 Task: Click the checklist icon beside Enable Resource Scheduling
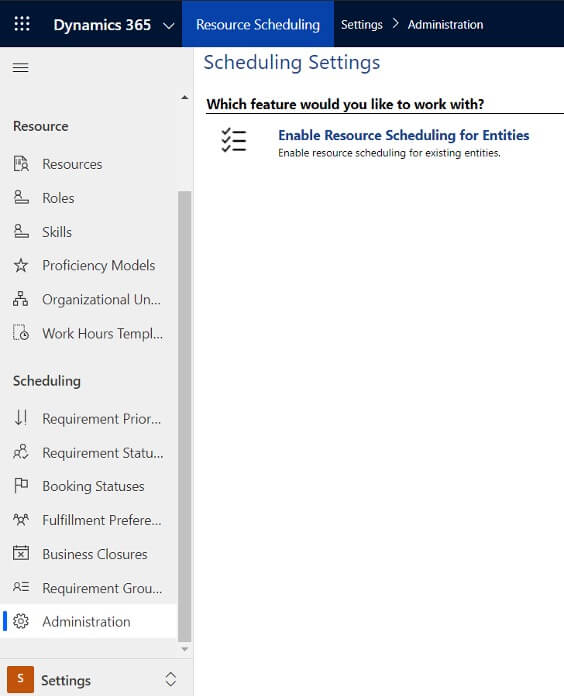[233, 140]
